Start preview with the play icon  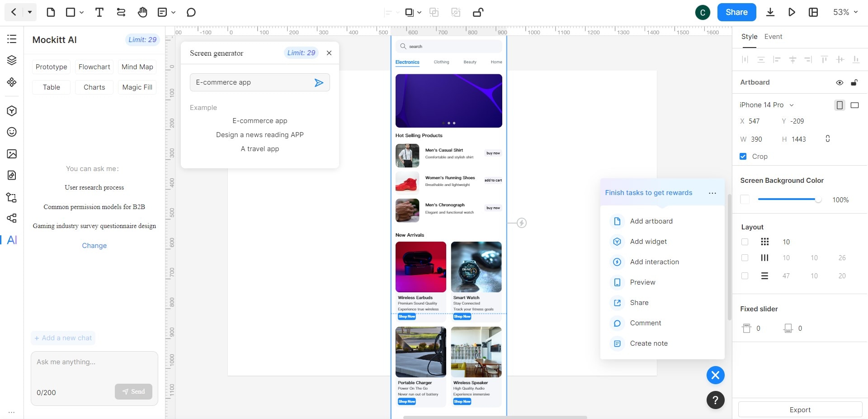coord(792,12)
